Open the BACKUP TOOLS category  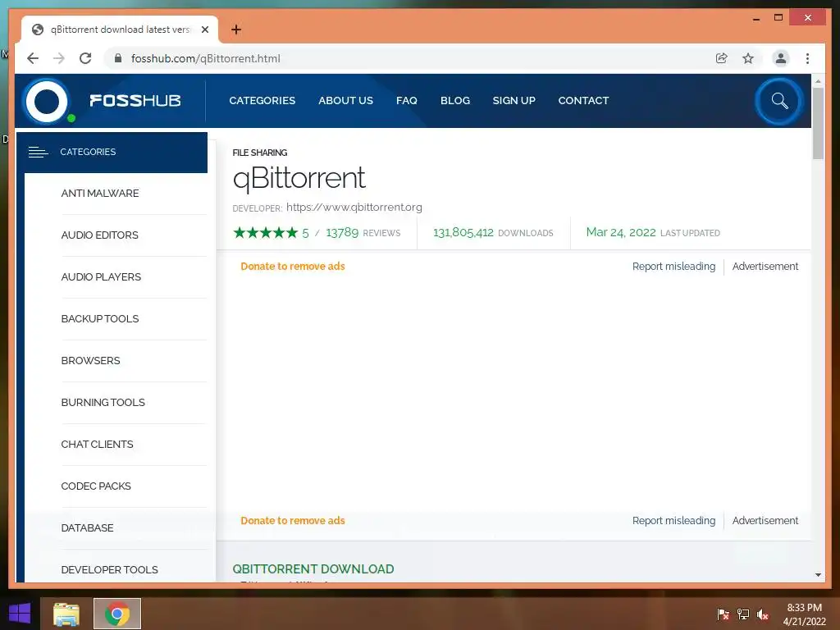click(x=99, y=319)
